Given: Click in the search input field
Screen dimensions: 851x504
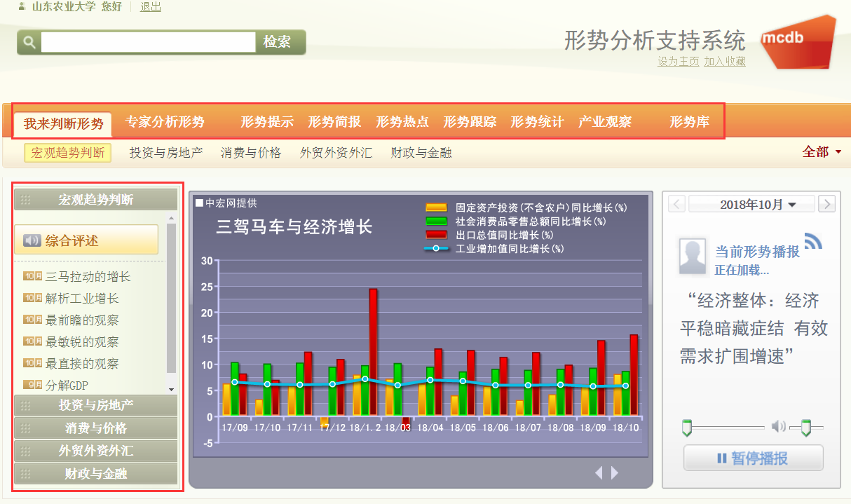Looking at the screenshot, I should point(148,42).
